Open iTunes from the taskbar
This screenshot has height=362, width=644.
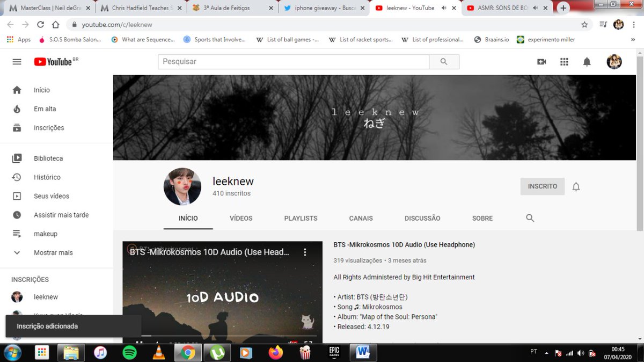pos(100,353)
